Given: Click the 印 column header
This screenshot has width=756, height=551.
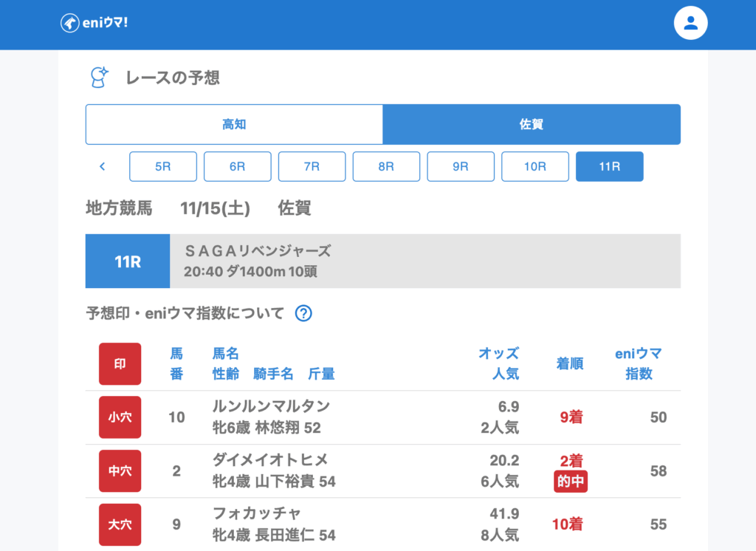Looking at the screenshot, I should coord(120,363).
